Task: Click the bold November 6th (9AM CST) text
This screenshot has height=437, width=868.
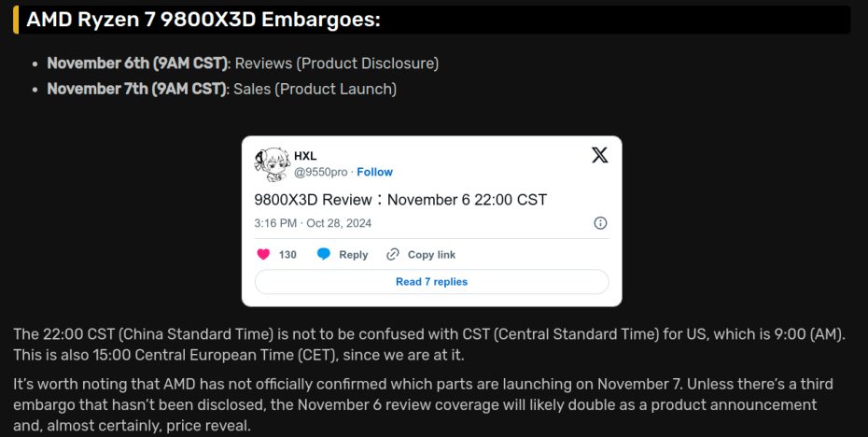Action: [137, 63]
